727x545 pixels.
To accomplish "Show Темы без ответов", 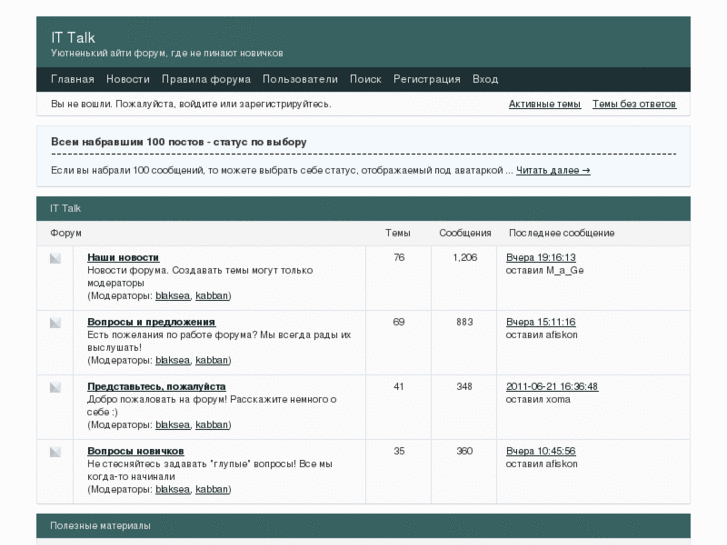I will tap(634, 104).
